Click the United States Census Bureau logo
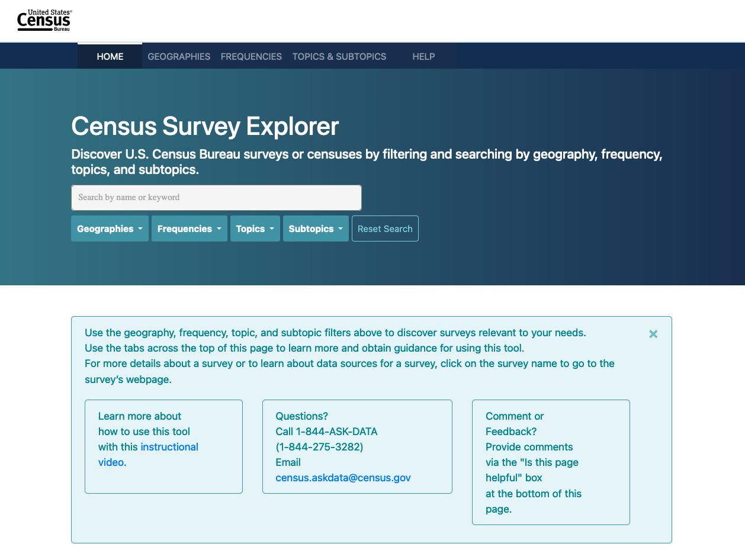This screenshot has width=745, height=560. click(x=44, y=21)
